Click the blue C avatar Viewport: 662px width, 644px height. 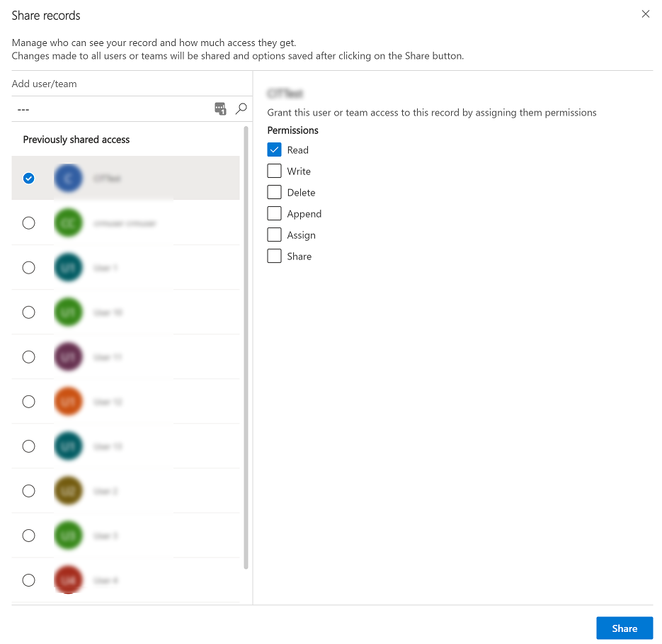68,178
